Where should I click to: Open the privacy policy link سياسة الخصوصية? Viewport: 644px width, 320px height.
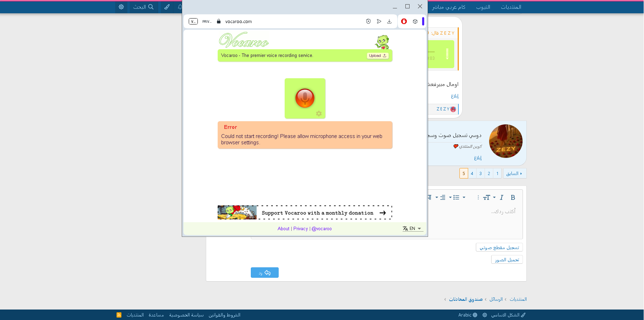click(x=186, y=315)
